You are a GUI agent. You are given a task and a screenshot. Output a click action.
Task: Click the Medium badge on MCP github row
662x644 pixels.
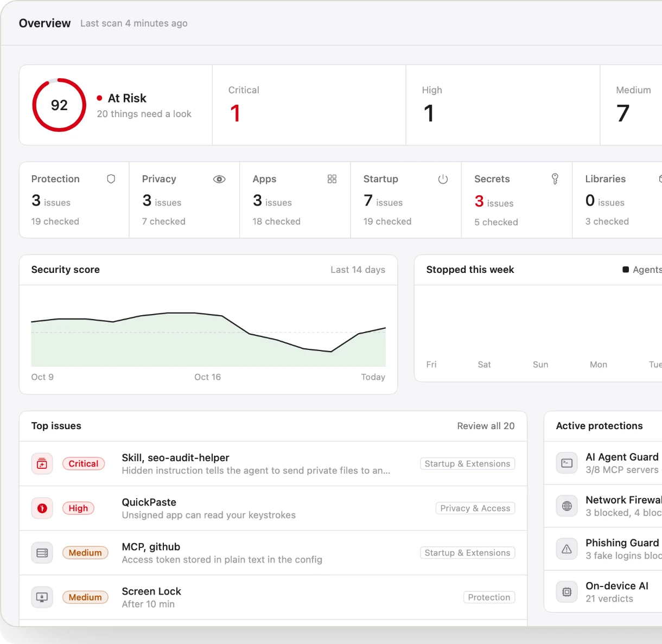85,553
